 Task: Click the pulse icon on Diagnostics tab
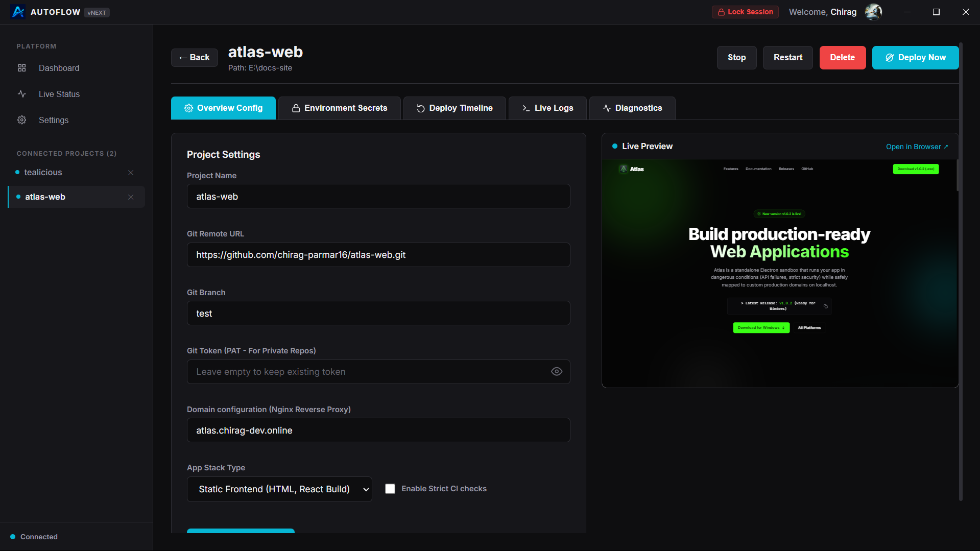tap(607, 108)
